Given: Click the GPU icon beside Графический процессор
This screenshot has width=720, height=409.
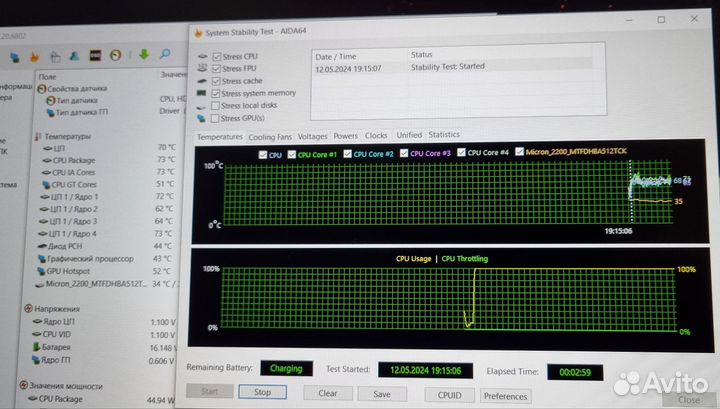Looking at the screenshot, I should click(x=42, y=259).
